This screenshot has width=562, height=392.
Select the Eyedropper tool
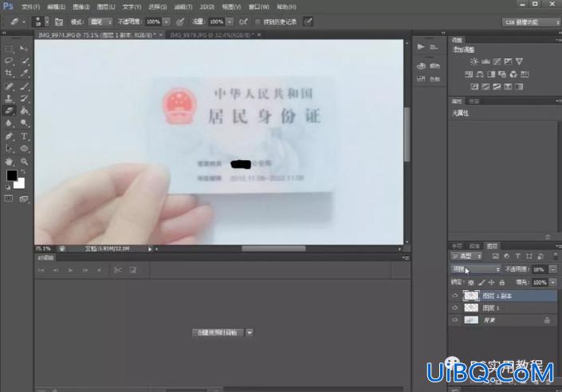[x=24, y=73]
